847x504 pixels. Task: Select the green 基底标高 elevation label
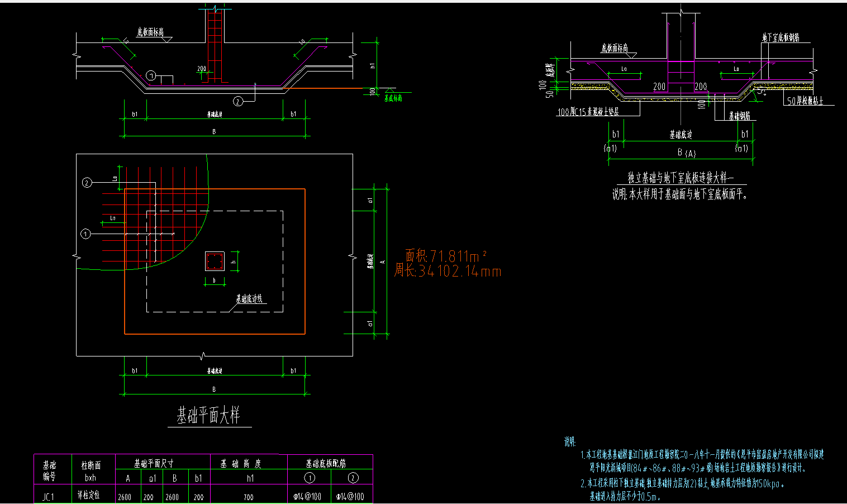tap(393, 98)
